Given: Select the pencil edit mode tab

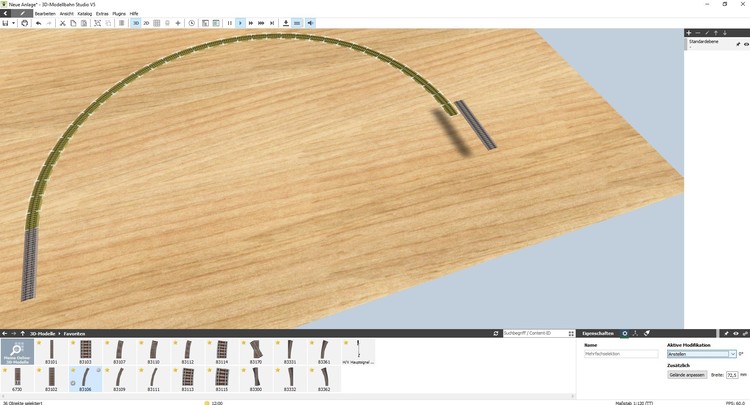Looking at the screenshot, I should tap(22, 13).
